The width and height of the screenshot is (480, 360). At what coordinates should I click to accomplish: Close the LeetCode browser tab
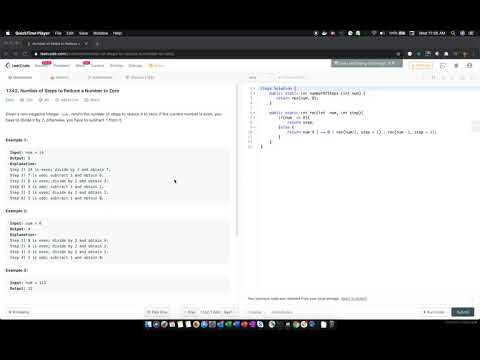[86, 44]
